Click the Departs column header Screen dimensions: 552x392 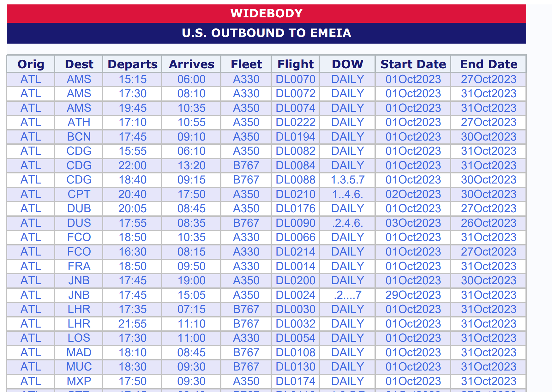132,64
